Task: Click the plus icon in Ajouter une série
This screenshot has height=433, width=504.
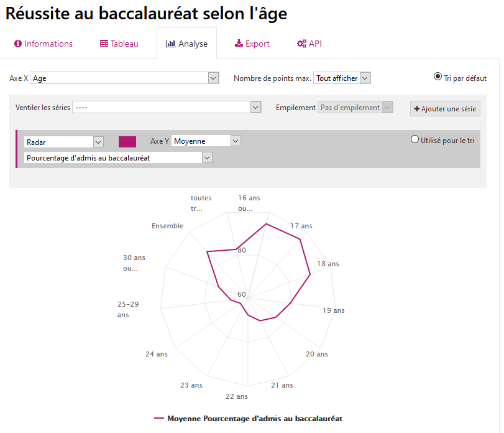Action: point(417,109)
